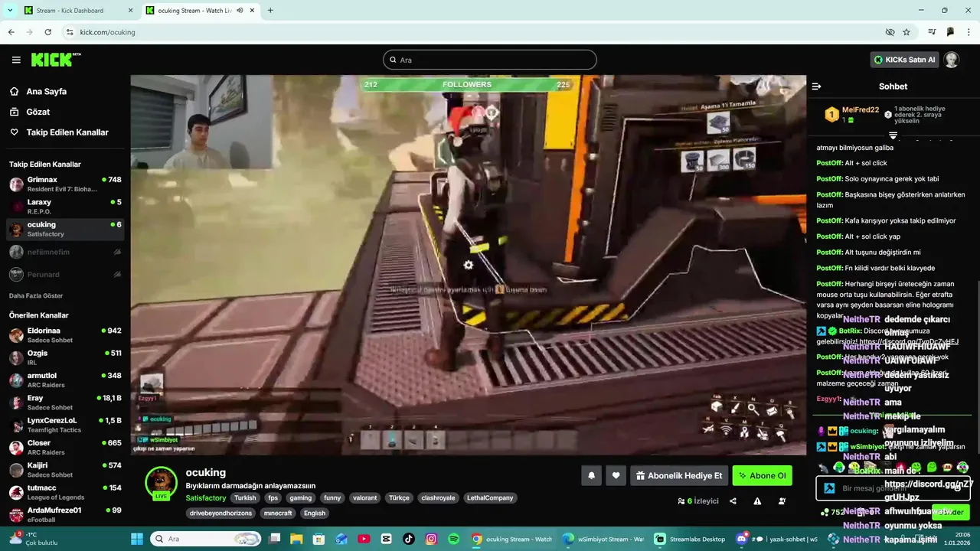Select the Turkish tag
This screenshot has width=980, height=551.
click(x=245, y=498)
